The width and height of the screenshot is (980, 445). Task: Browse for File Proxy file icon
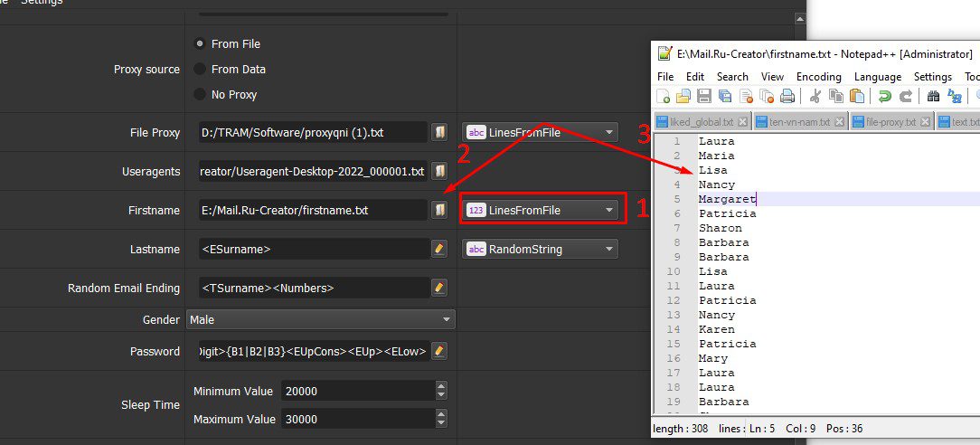coord(439,132)
